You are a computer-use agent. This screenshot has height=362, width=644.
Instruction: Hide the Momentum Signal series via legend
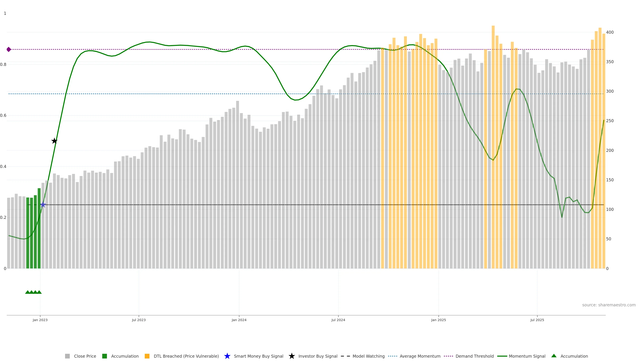[x=527, y=356]
